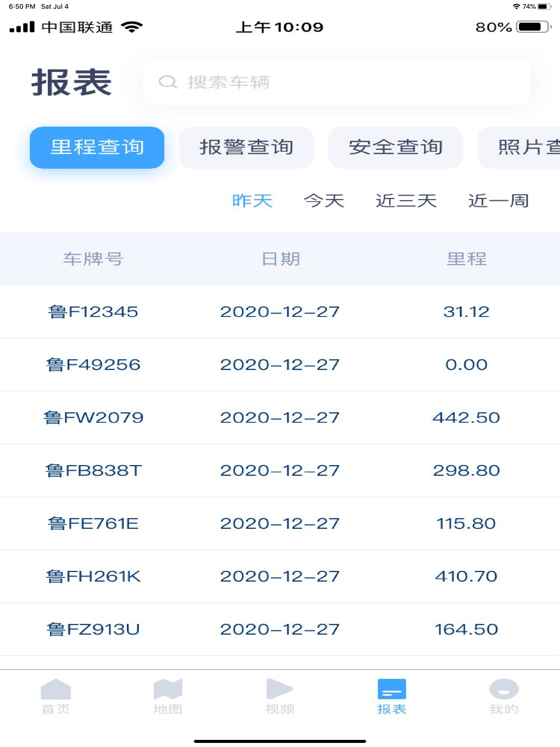Viewport: 560px width, 747px height.
Task: Select plate 鲁FZ913U
Action: (93, 629)
